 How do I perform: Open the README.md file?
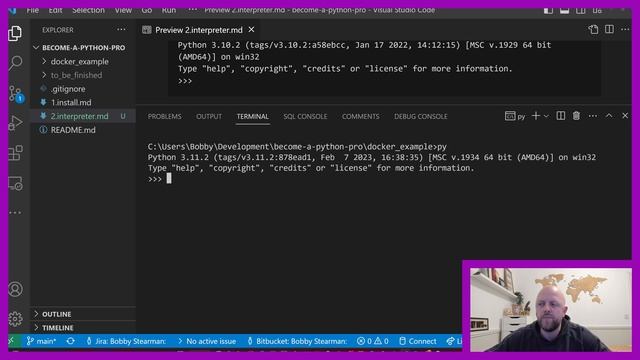point(83,130)
